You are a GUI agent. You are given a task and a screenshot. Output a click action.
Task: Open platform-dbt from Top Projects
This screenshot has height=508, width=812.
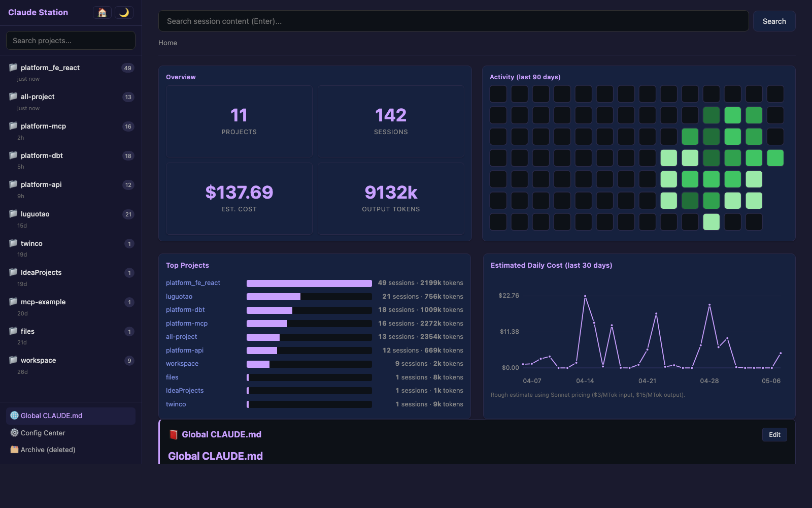185,310
